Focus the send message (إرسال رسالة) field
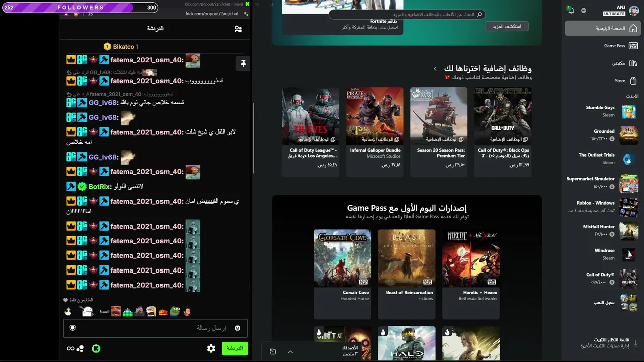644x362 pixels. coord(155,328)
